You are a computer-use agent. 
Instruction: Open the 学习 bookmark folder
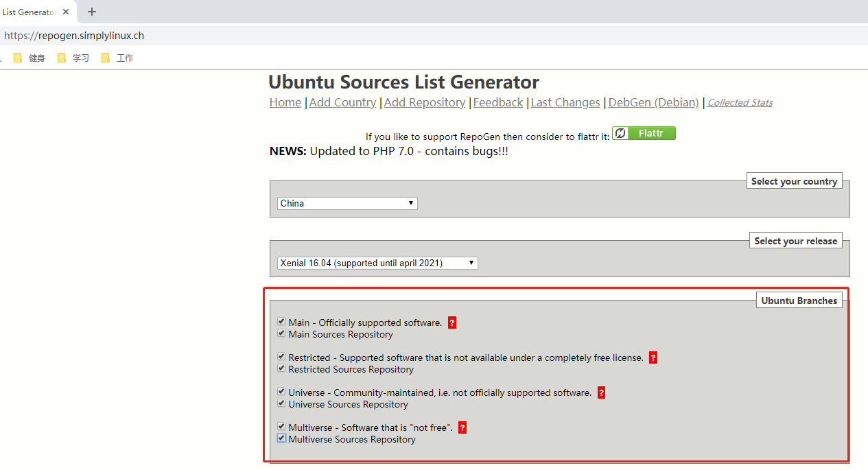tap(73, 58)
